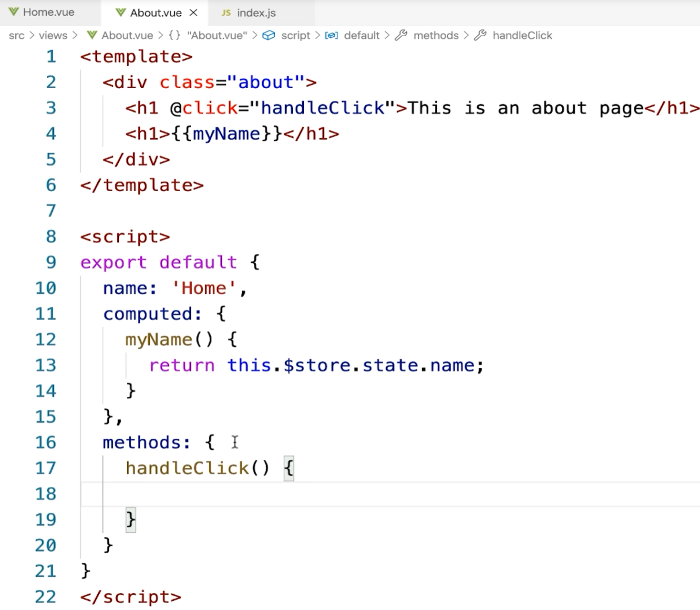The image size is (700, 610).
Task: Click the closing </template> tag
Action: tap(142, 186)
